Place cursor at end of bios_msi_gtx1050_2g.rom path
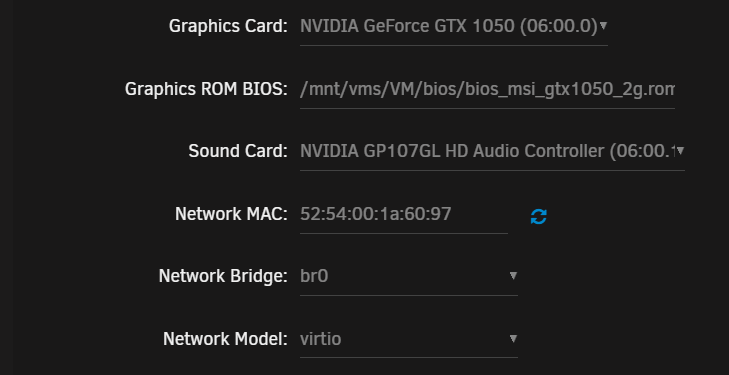Screen dimensions: 729x375 (672, 89)
